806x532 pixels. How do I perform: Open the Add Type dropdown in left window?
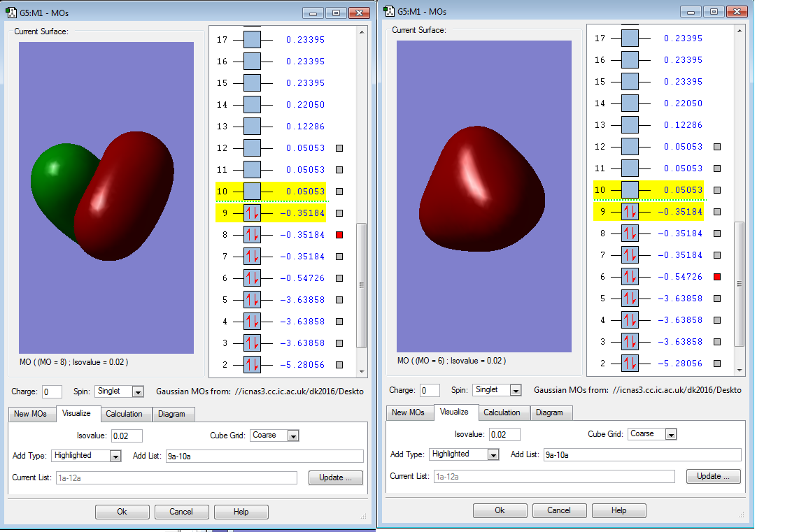pos(116,456)
